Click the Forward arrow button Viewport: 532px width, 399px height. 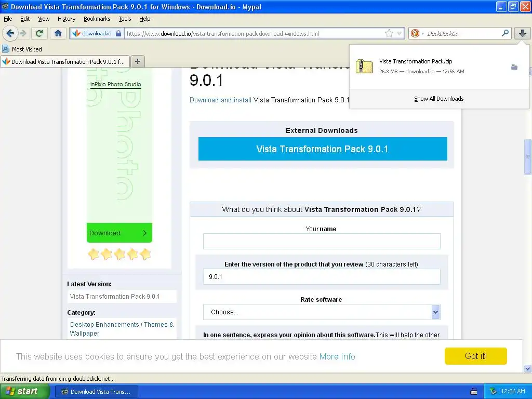[23, 33]
